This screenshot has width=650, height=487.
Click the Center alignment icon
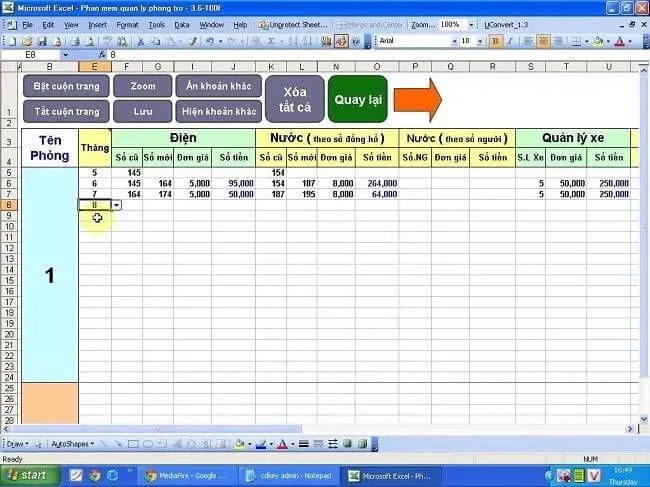(544, 41)
